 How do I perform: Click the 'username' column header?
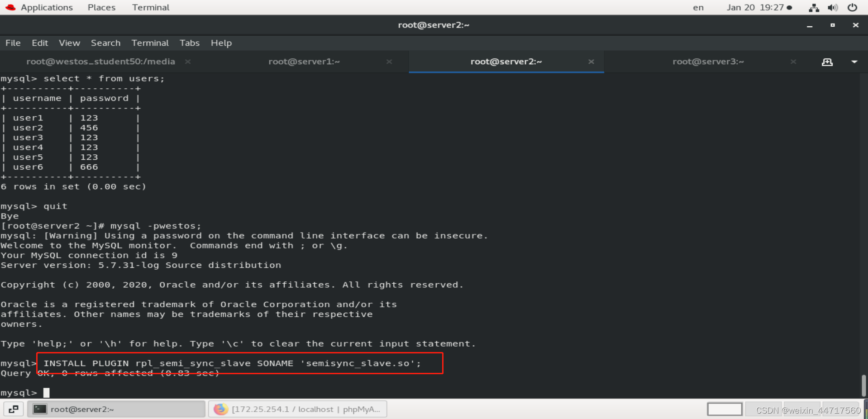37,98
